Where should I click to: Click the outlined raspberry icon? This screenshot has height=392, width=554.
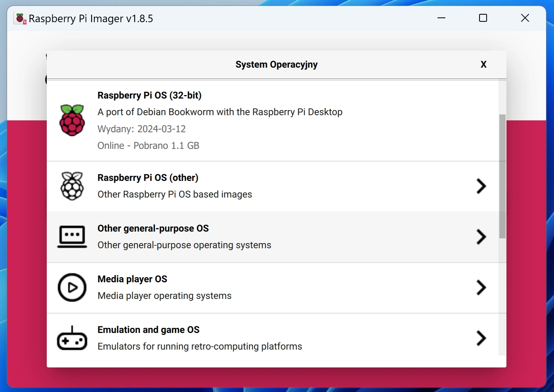point(72,186)
